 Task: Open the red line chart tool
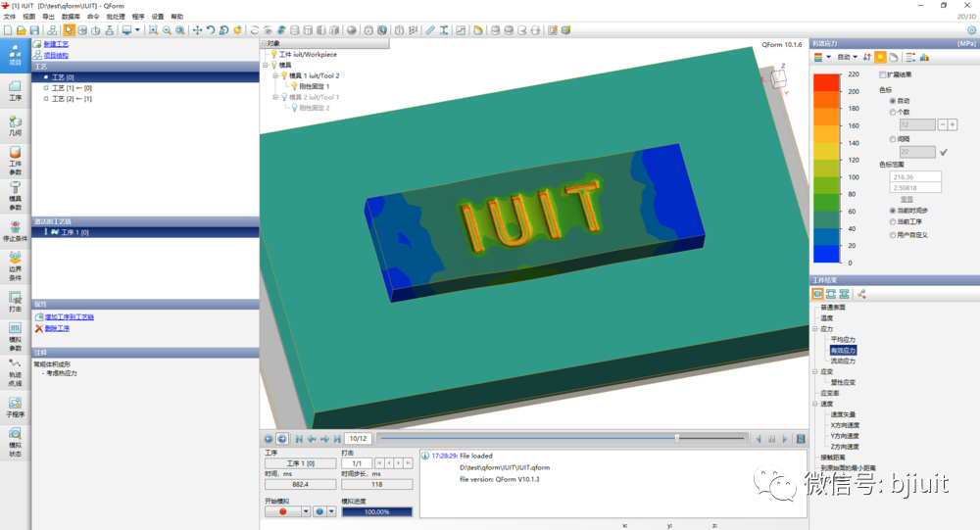click(x=461, y=30)
